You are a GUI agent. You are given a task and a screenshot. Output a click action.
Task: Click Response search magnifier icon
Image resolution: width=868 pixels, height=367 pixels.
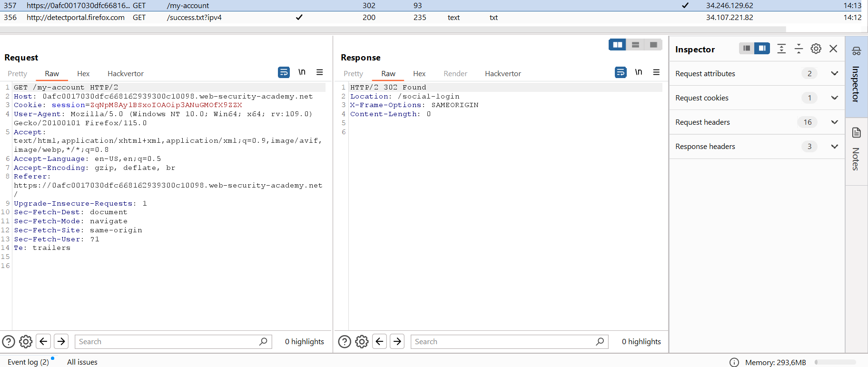pyautogui.click(x=600, y=341)
